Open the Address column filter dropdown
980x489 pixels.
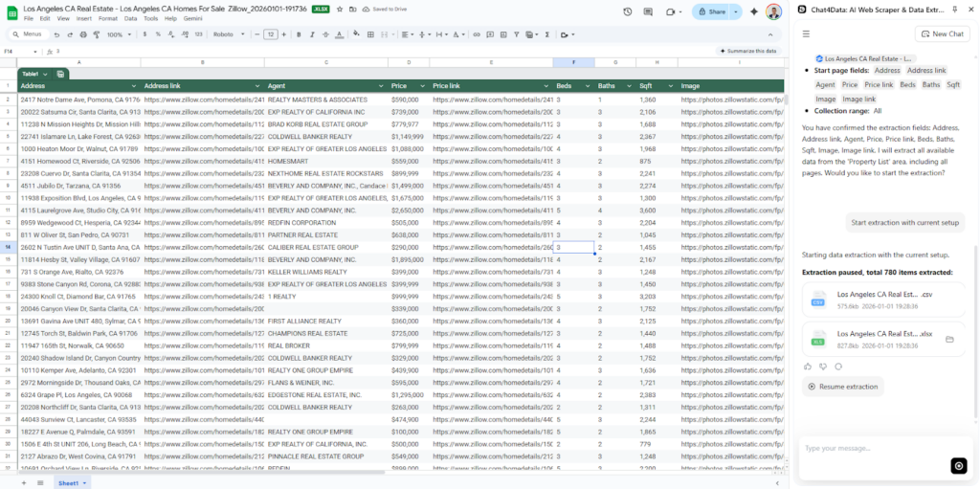[134, 86]
